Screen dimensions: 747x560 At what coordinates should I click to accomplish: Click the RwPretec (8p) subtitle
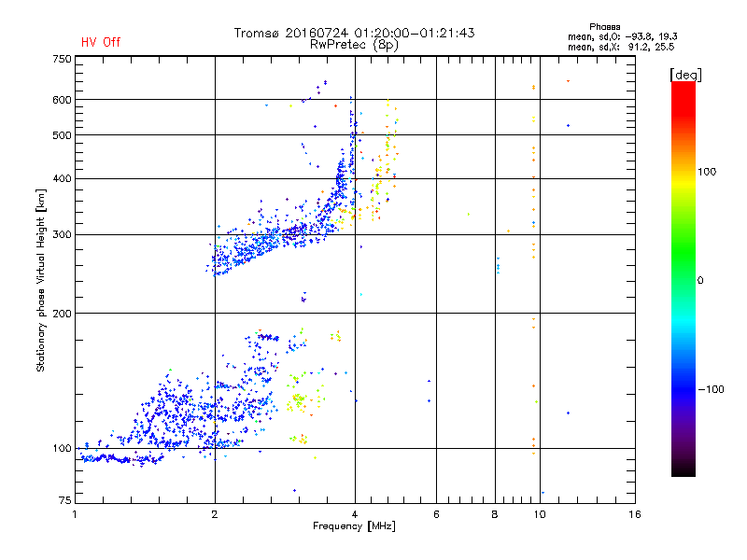click(354, 44)
